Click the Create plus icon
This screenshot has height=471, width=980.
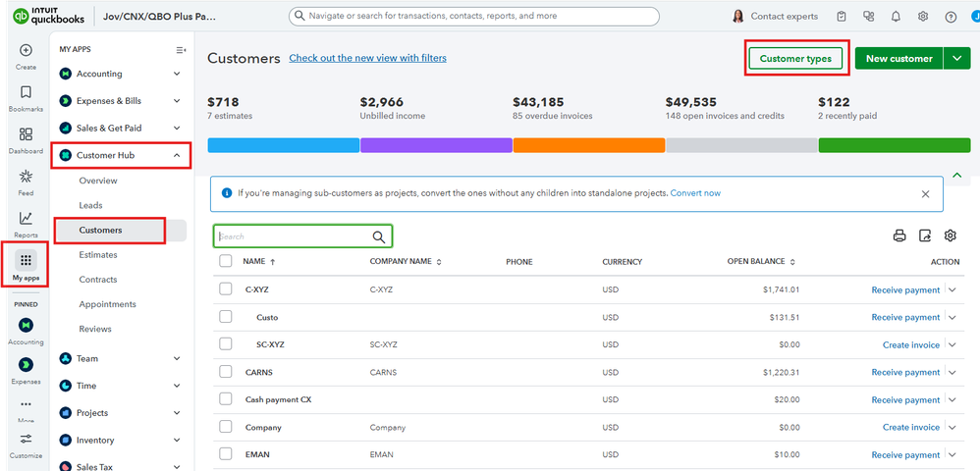[26, 51]
